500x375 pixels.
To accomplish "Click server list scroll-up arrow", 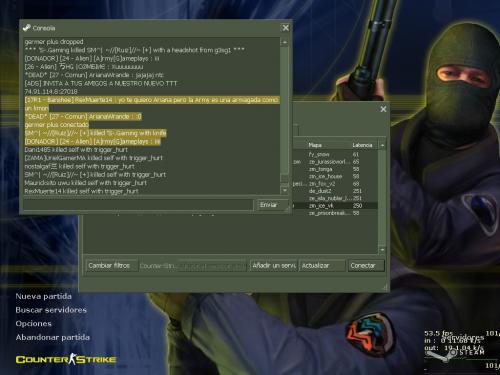I will click(x=382, y=145).
